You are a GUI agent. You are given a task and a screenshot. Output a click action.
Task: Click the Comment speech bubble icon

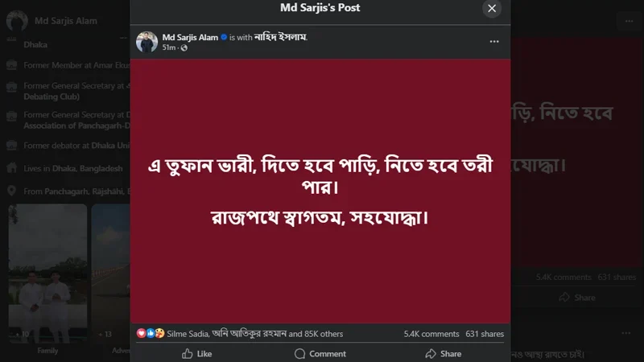[x=299, y=353]
